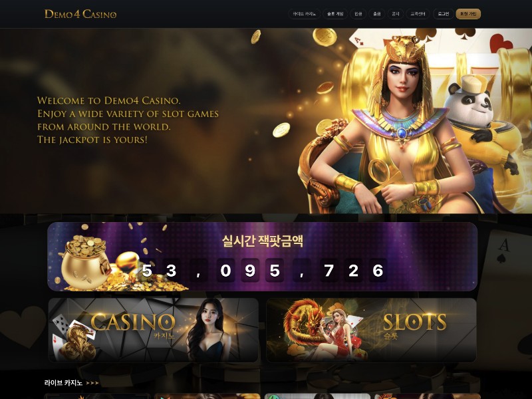Click the gold 회원가입 sign-up button
532x399 pixels.
(468, 14)
